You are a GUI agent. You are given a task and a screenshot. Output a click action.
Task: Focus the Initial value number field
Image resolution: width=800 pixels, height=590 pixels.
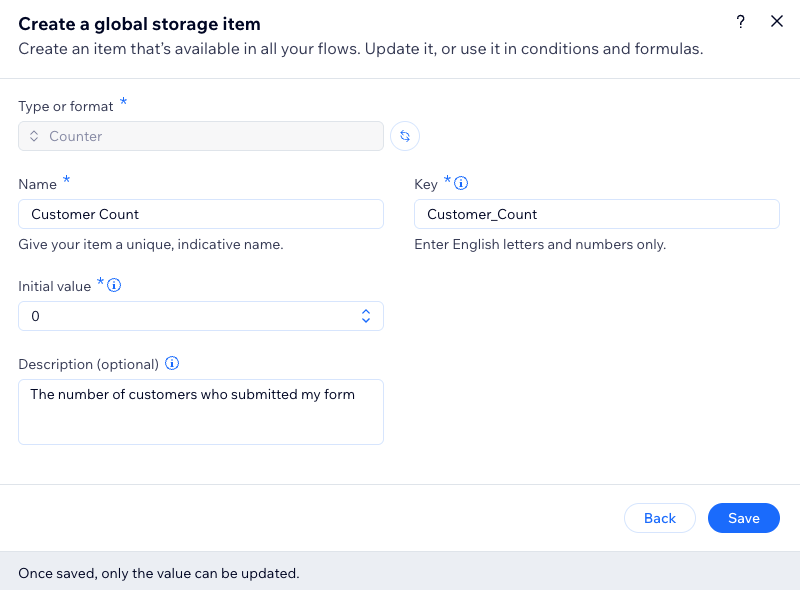tap(185, 316)
